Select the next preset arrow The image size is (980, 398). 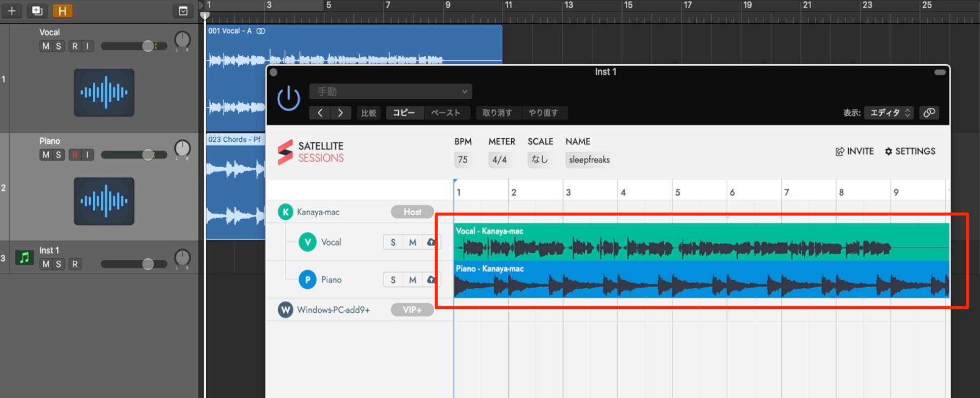341,113
